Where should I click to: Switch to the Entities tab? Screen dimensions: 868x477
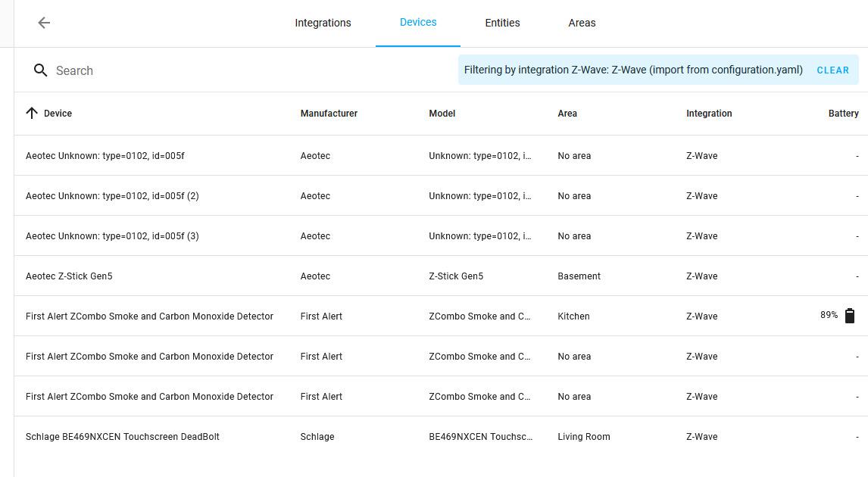tap(502, 23)
